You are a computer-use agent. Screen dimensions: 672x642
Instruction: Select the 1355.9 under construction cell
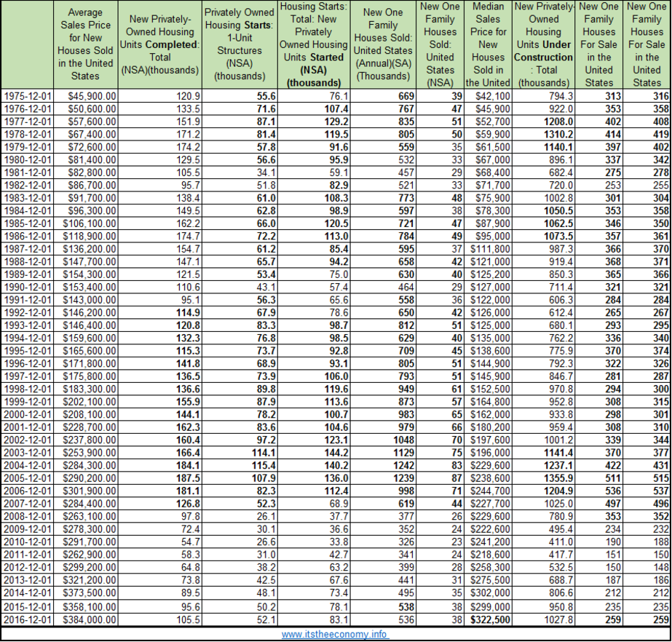(543, 477)
